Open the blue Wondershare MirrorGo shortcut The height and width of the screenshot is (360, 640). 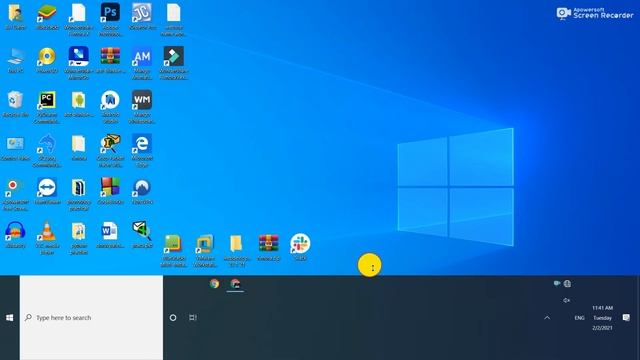point(78,63)
